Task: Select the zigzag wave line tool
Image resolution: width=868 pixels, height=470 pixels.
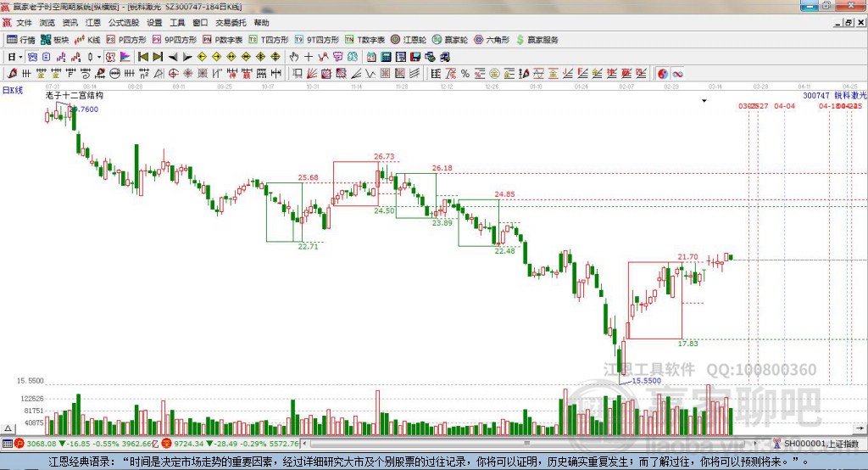Action: coord(370,73)
